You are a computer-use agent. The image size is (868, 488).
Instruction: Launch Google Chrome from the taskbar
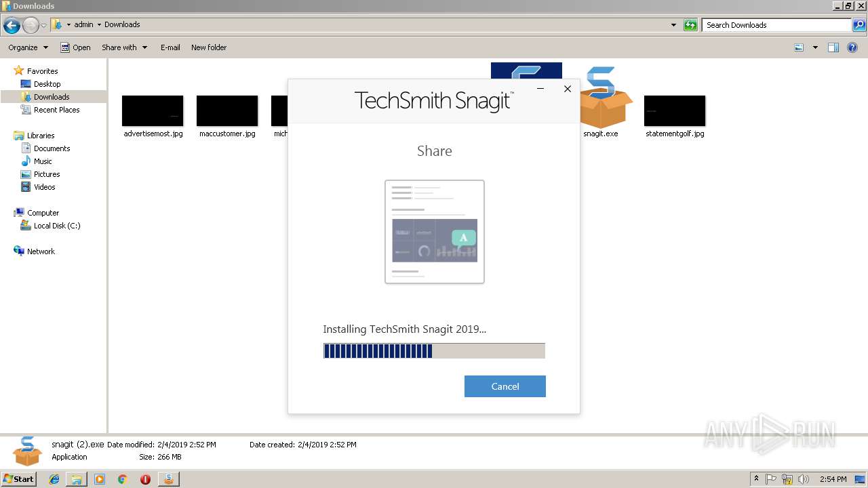tap(122, 479)
